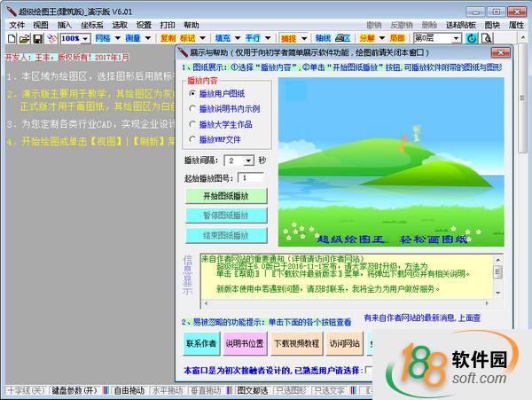This screenshot has height=400, width=532.
Task: Click the 区 region icon button
Action: click(x=343, y=38)
